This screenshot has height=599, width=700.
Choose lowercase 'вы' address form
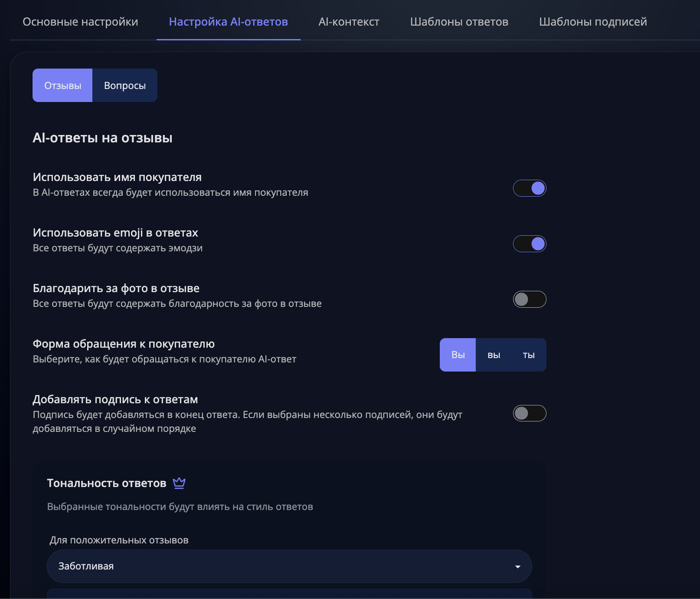494,355
